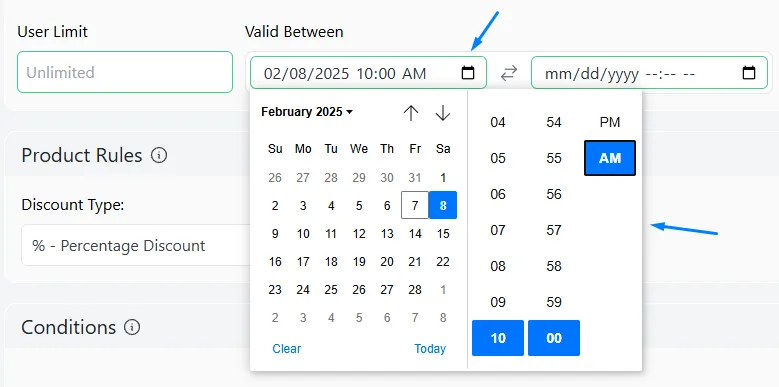The image size is (779, 387).
Task: Select February 14 in the calendar
Action: coord(415,233)
